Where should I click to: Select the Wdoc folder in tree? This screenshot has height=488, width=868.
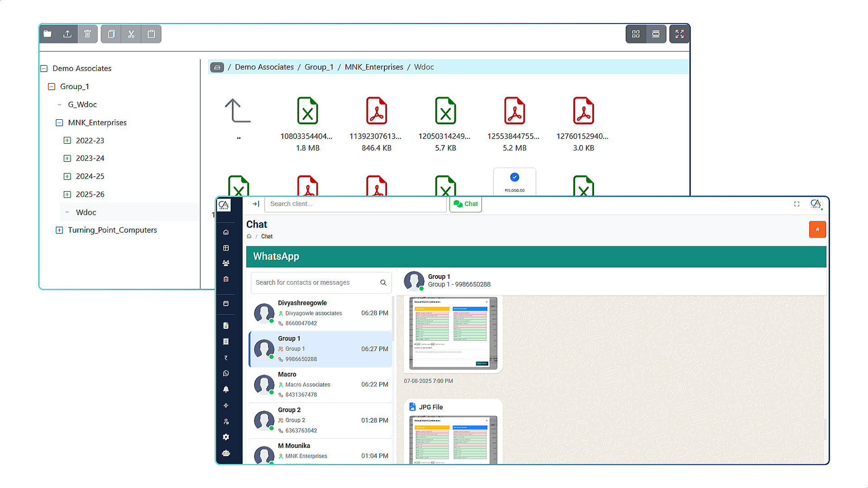tap(86, 212)
